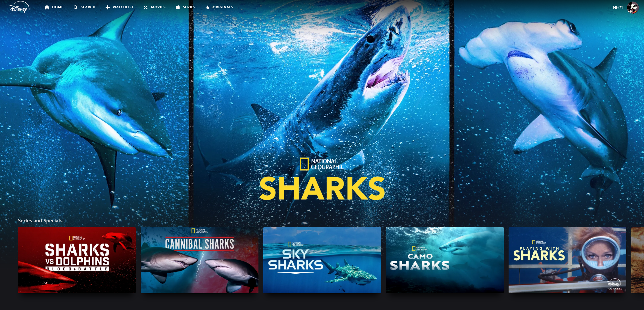The width and height of the screenshot is (644, 310).
Task: Open the Playing with Sharks tile
Action: 567,260
